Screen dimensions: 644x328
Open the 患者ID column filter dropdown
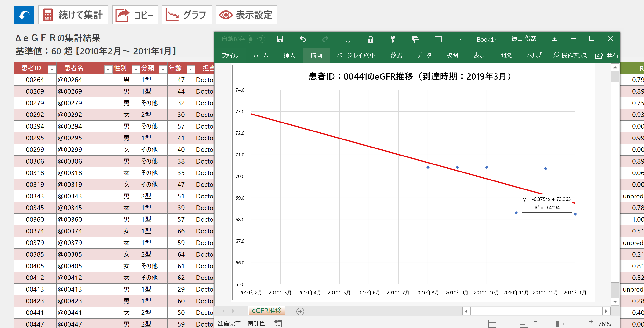(x=52, y=69)
